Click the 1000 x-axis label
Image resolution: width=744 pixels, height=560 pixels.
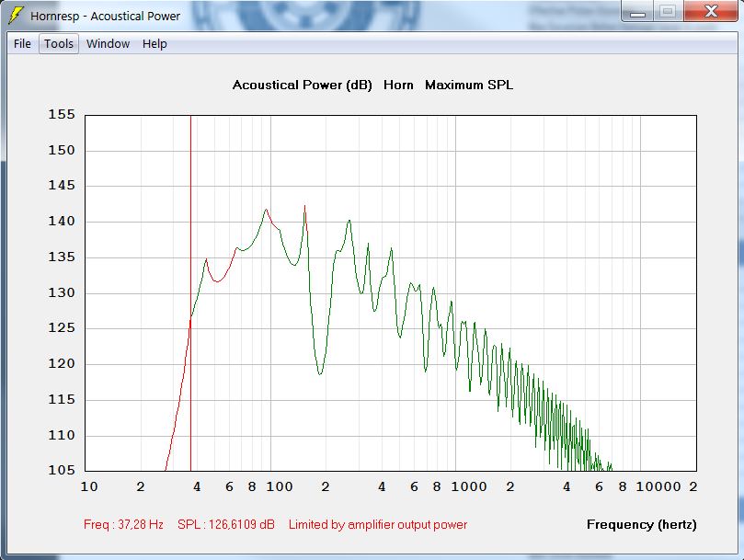point(469,487)
